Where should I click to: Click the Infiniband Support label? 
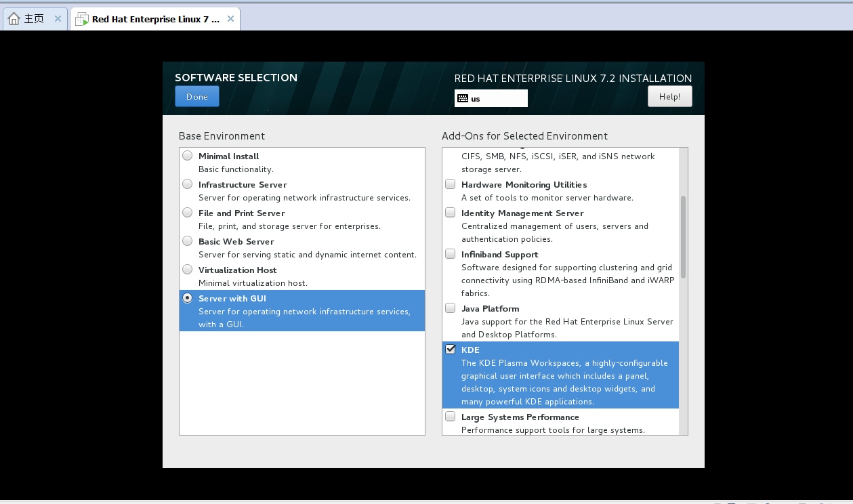pyautogui.click(x=499, y=255)
